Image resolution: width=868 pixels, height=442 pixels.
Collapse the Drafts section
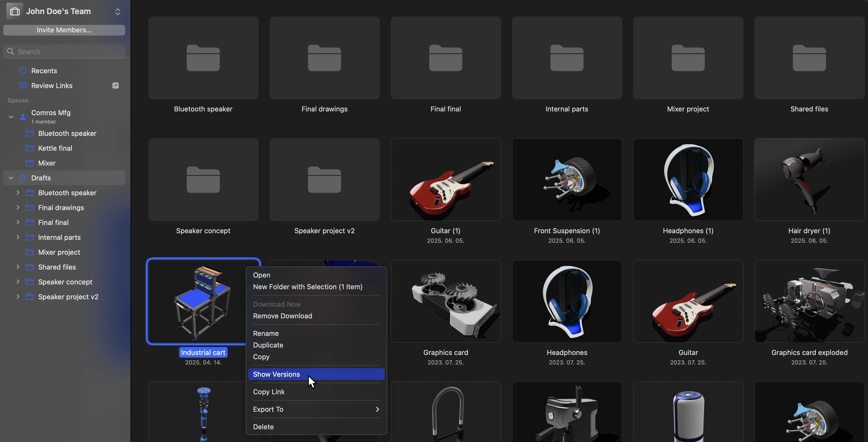(11, 178)
